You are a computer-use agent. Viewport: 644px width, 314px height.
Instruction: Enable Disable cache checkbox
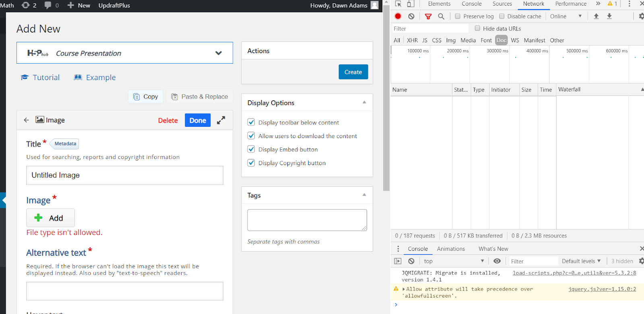tap(502, 16)
